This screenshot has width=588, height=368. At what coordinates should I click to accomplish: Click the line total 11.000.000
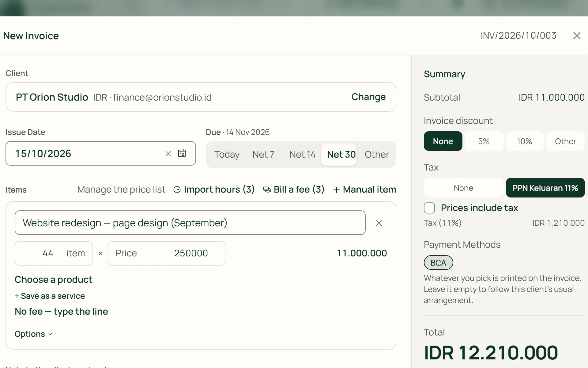[x=362, y=253]
